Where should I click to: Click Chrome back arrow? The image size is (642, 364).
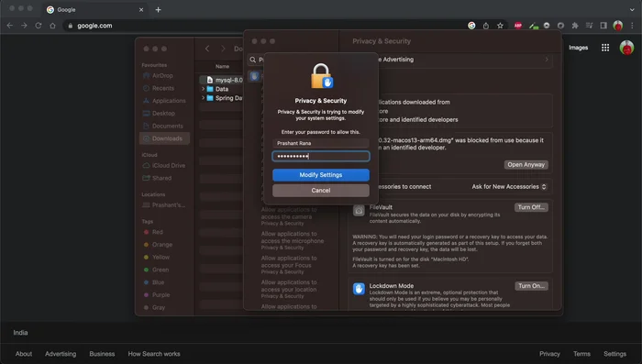(x=10, y=26)
